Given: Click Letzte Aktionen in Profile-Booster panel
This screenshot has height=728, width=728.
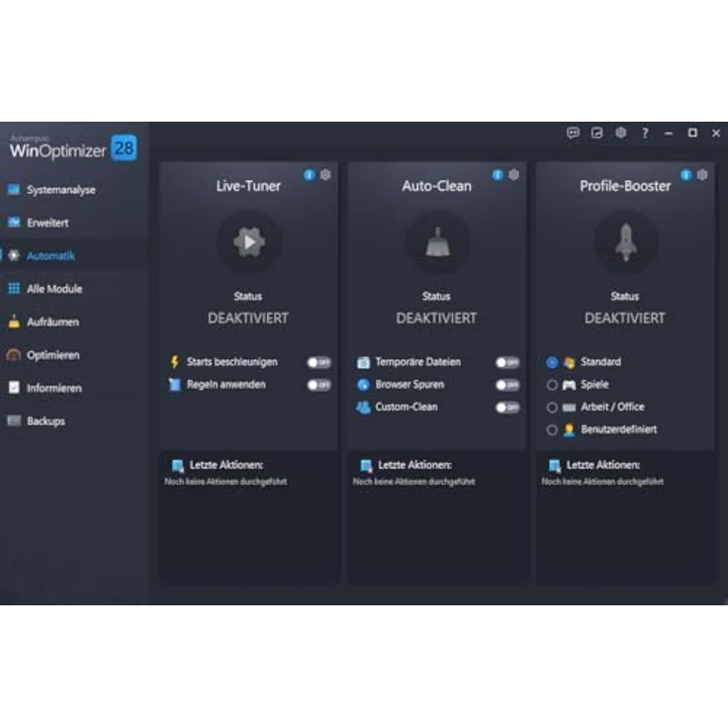Looking at the screenshot, I should pyautogui.click(x=603, y=465).
